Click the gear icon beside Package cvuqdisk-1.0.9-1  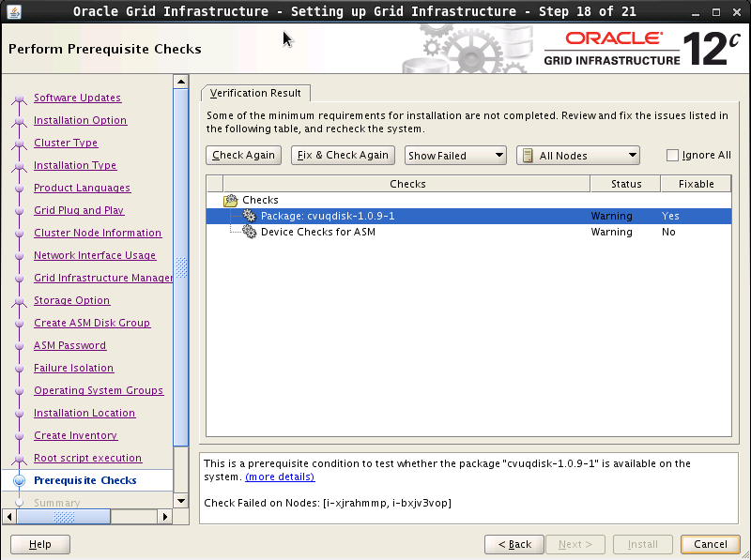[250, 217]
